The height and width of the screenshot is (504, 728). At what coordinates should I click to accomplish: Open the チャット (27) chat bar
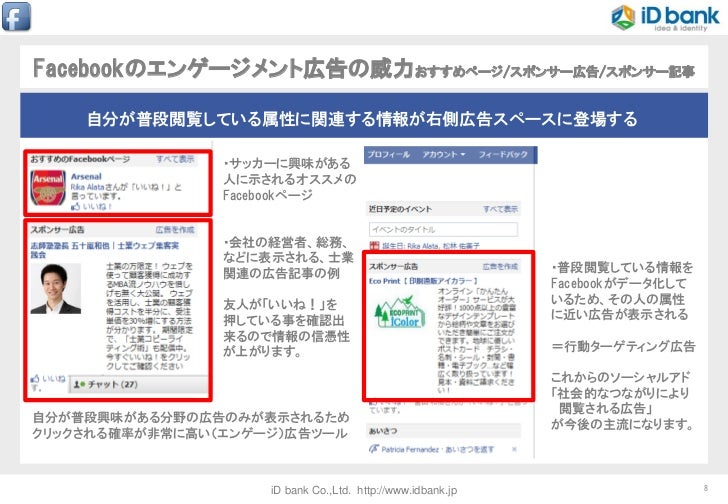pyautogui.click(x=138, y=384)
